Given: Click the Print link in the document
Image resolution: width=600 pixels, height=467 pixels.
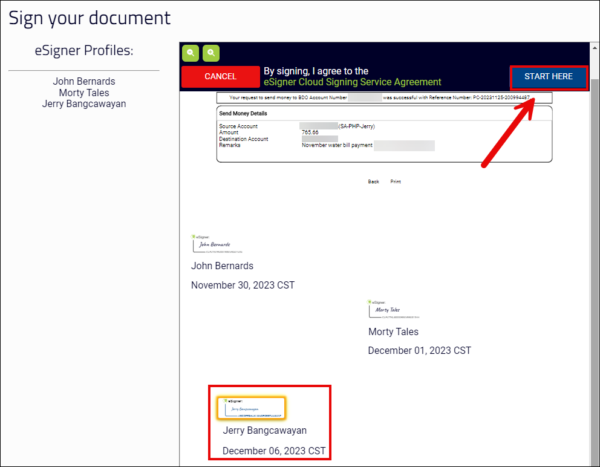Looking at the screenshot, I should pyautogui.click(x=395, y=182).
